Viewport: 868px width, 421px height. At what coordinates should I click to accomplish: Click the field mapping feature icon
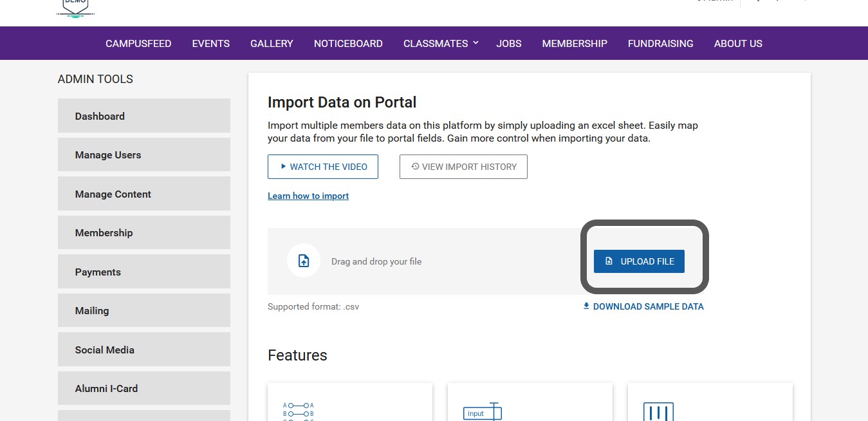[298, 411]
